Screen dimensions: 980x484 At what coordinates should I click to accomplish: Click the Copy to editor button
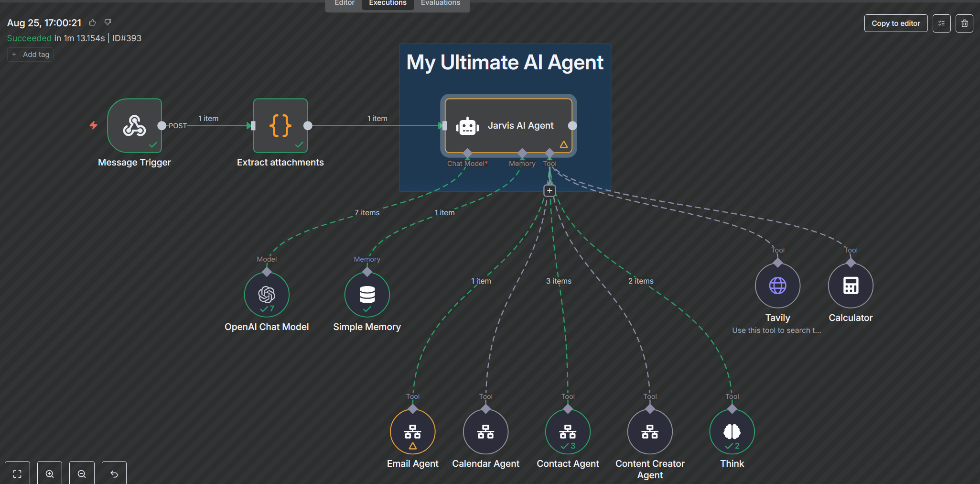tap(895, 23)
